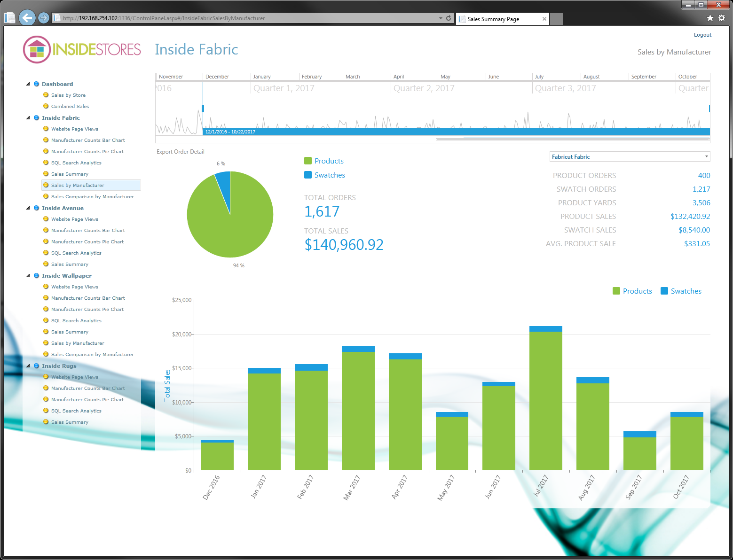Toggle Swatches series in bar chart legend

point(681,291)
